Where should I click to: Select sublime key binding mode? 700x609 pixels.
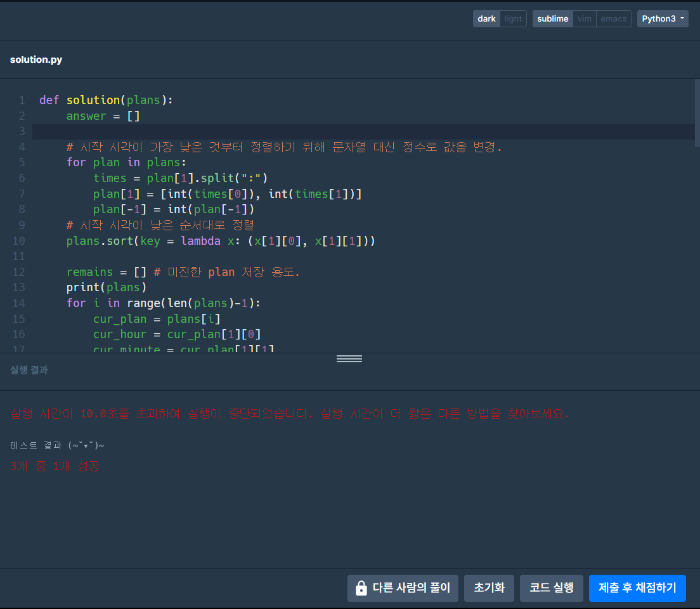pos(553,19)
